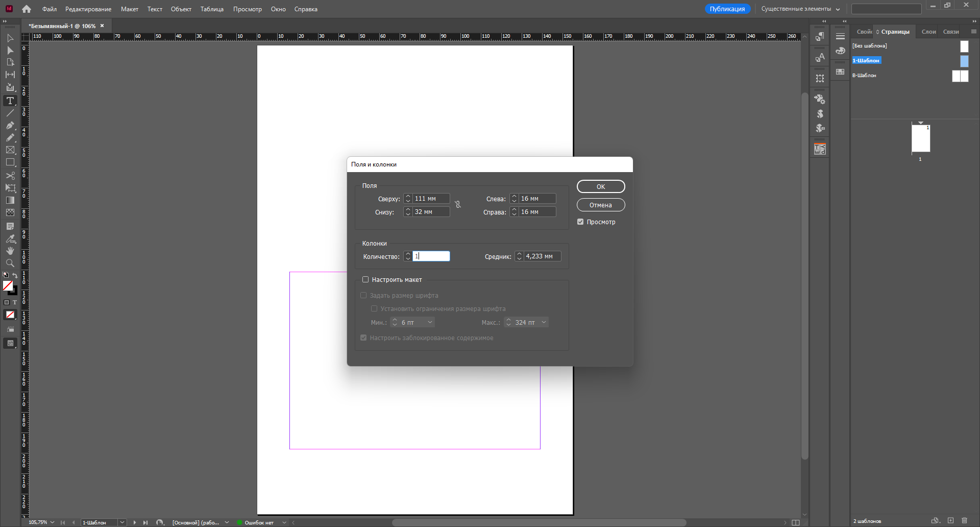Click the margins chain link icon
980x527 pixels.
click(458, 205)
